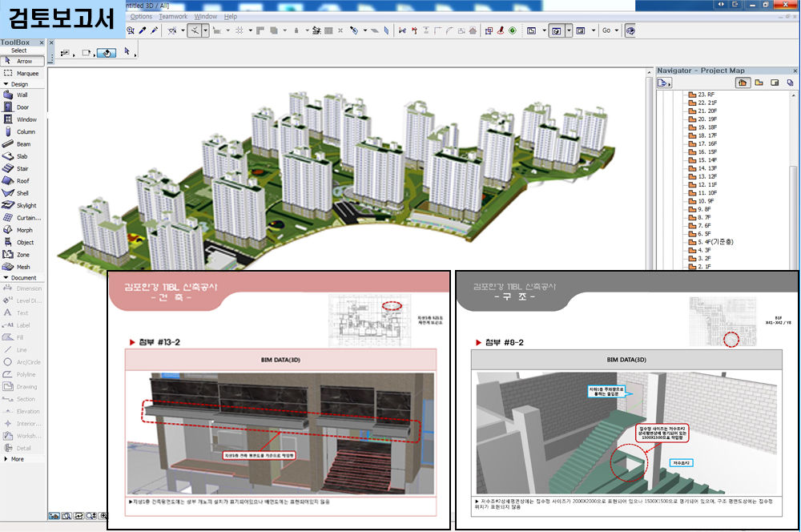Open the Go dropdown in toolbar

pos(610,30)
